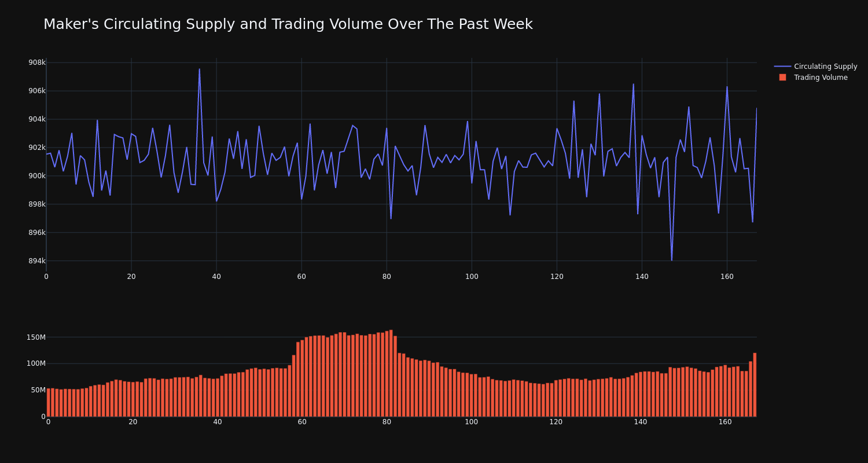The width and height of the screenshot is (868, 463).
Task: Click the 50M volume axis label
Action: tap(38, 390)
